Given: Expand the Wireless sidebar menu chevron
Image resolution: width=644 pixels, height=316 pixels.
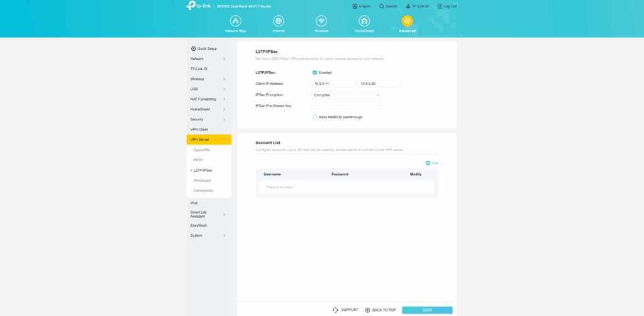Looking at the screenshot, I should click(225, 79).
